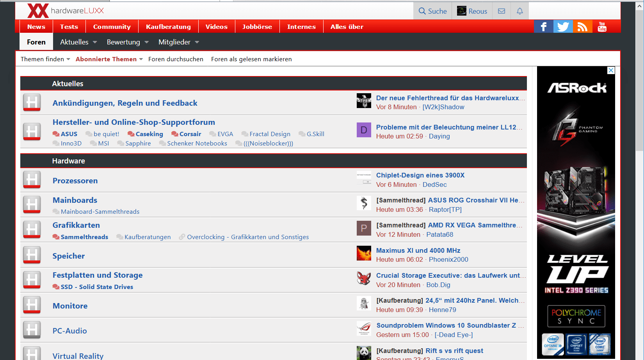644x360 pixels.
Task: Click Foren durchsuchen
Action: pyautogui.click(x=176, y=59)
